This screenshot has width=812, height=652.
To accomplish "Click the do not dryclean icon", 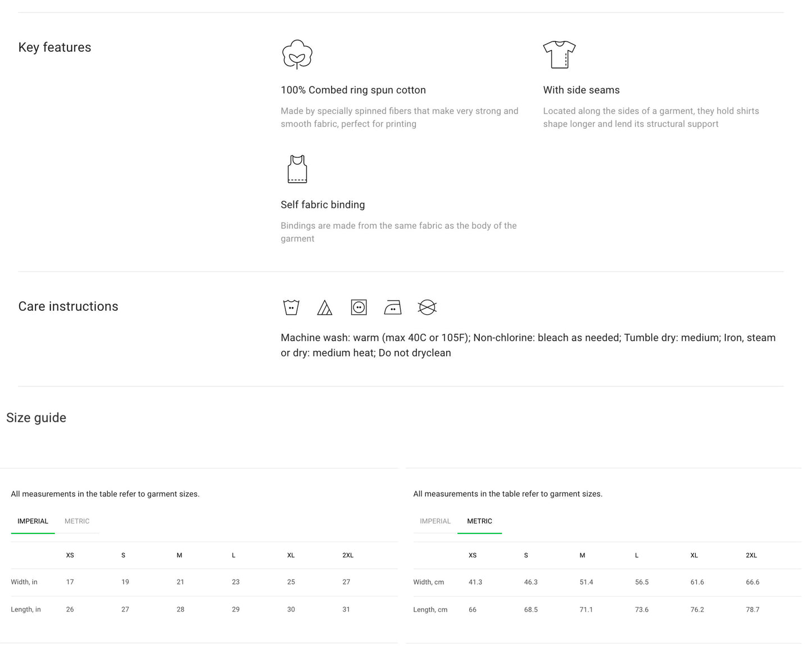I will coord(427,307).
